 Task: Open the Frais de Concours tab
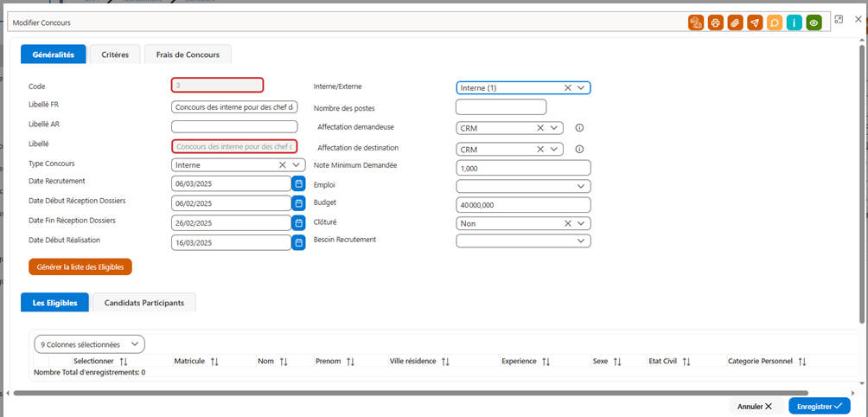click(188, 55)
